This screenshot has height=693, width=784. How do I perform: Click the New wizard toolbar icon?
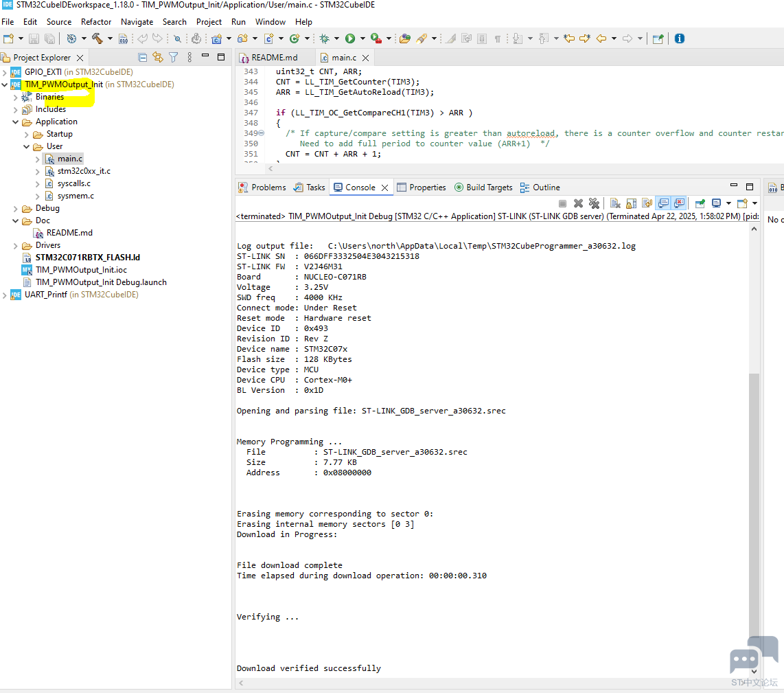coord(8,38)
